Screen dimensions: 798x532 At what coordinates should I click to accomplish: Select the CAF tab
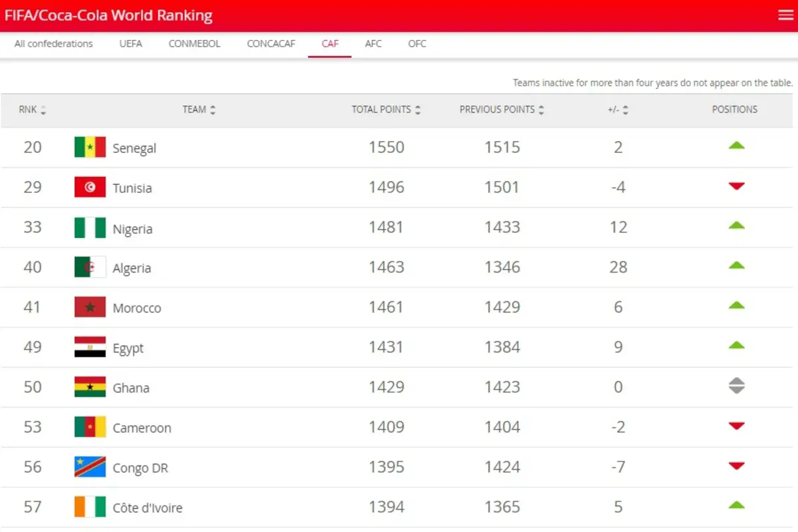click(330, 44)
